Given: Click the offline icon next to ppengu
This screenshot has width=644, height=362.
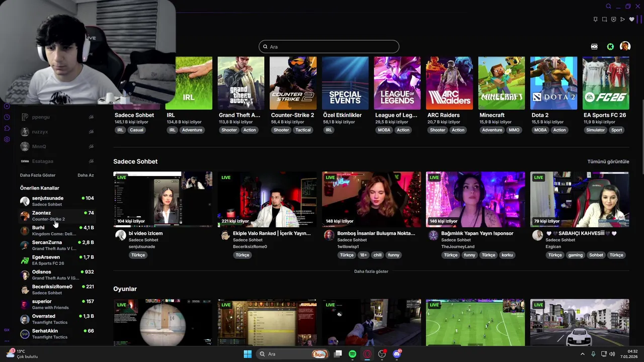Looking at the screenshot, I should 91,117.
